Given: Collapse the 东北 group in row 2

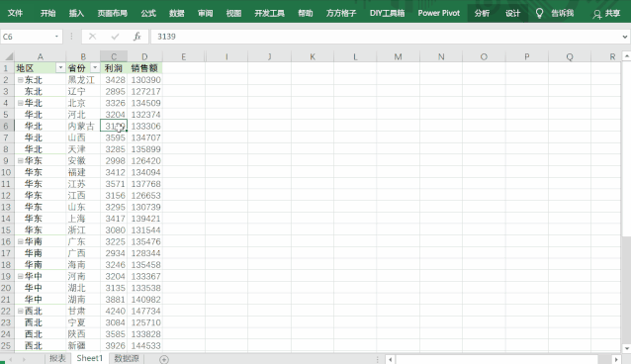Looking at the screenshot, I should [x=20, y=80].
